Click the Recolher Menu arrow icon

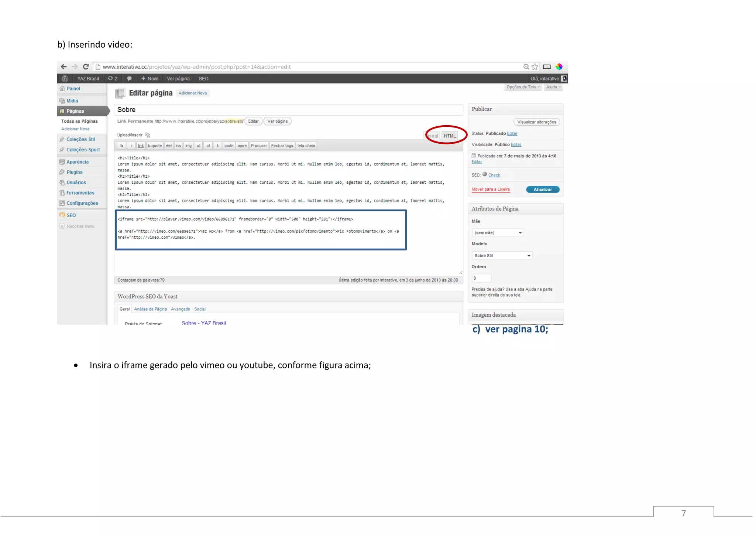point(62,226)
